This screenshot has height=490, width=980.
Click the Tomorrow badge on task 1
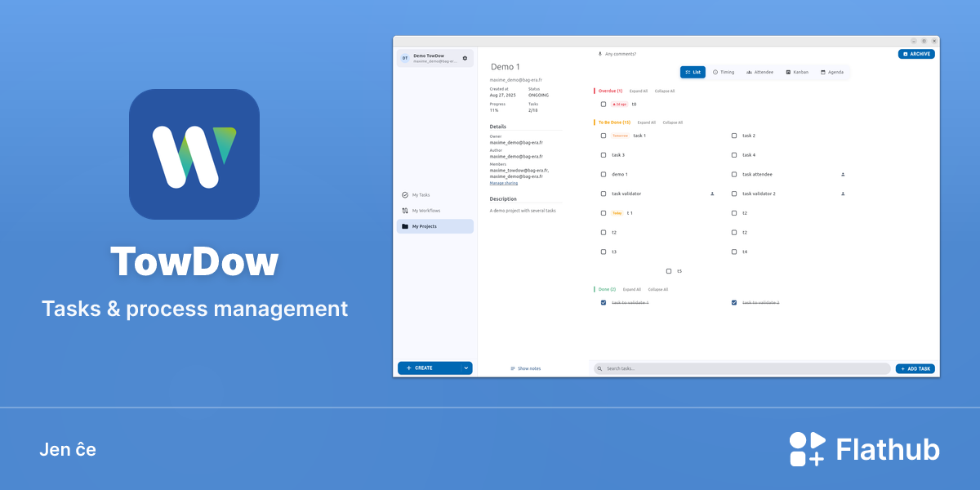(x=621, y=136)
